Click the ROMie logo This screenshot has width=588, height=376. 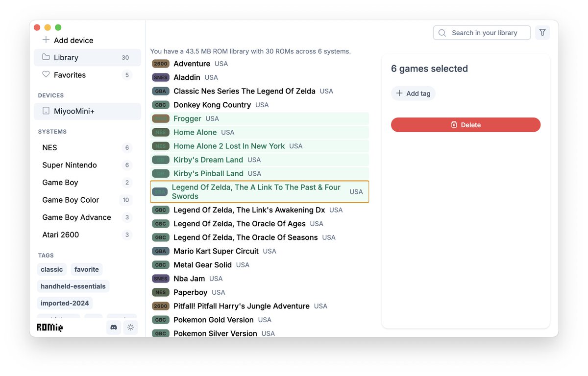coord(50,328)
